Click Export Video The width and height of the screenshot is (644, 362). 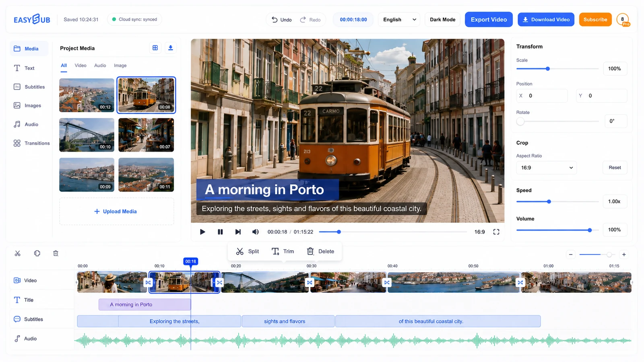point(489,19)
